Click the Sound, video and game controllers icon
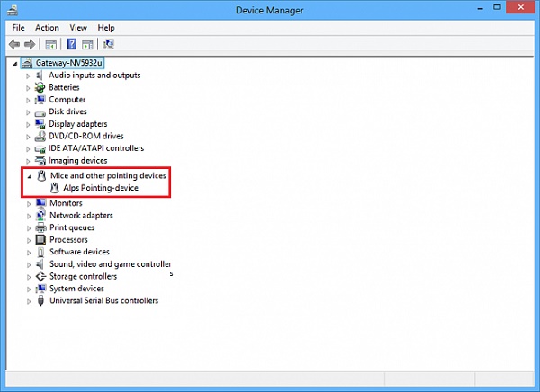The image size is (540, 392). (40, 264)
